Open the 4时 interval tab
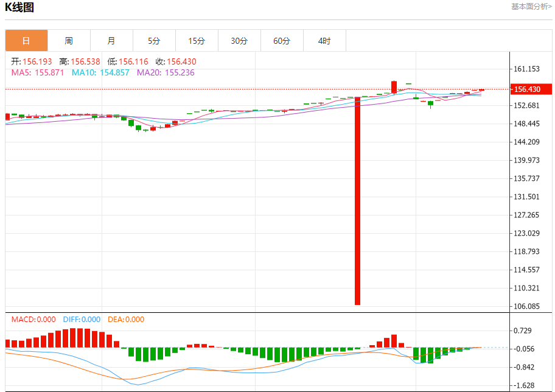 324,41
